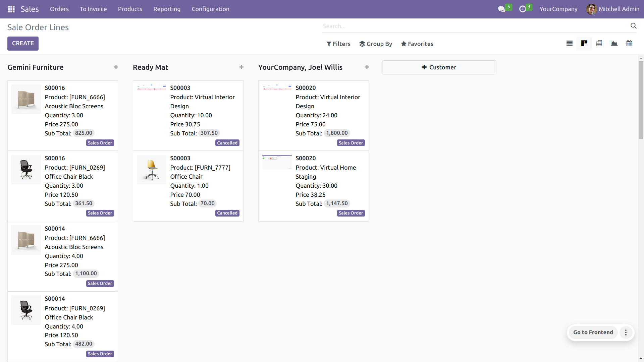Switch to graph view
Screen dimensions: 644x362
click(614, 43)
